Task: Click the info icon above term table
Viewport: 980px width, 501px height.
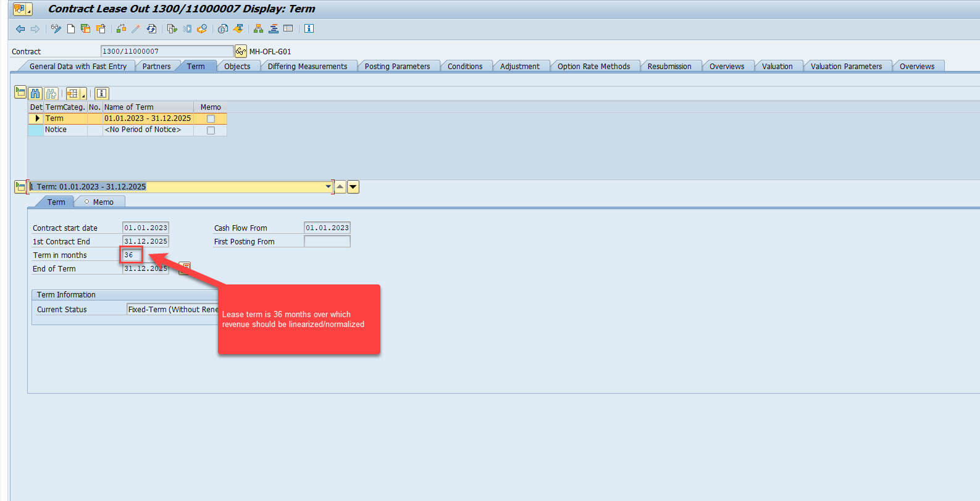Action: click(x=102, y=93)
